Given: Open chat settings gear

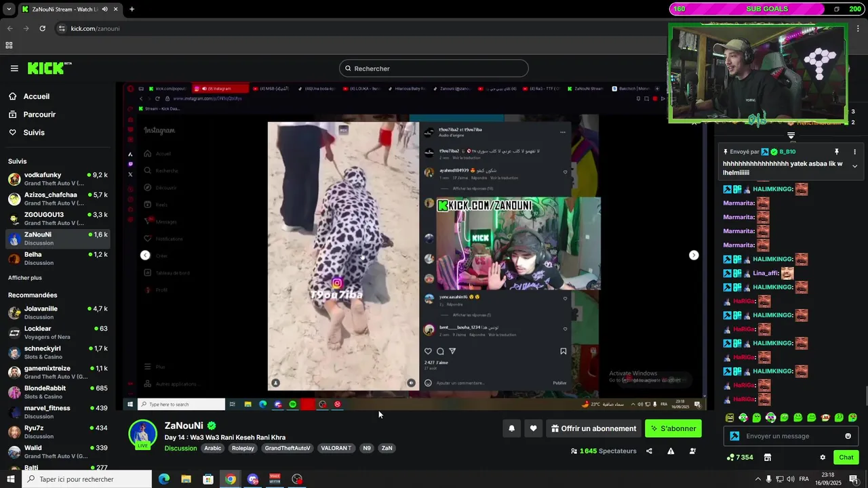Looking at the screenshot, I should click(x=823, y=457).
